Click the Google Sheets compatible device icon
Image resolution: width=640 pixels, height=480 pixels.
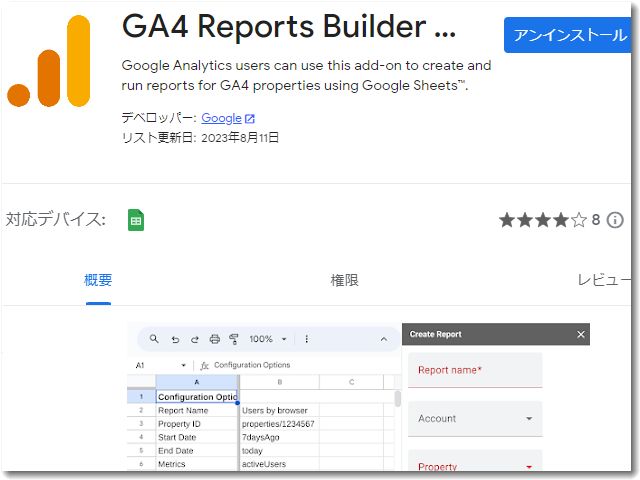[136, 220]
